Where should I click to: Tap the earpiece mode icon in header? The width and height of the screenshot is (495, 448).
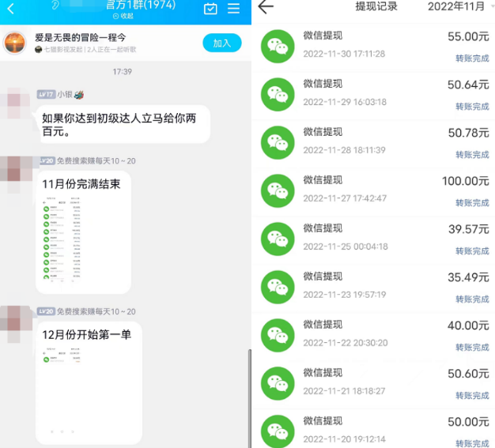56,6
